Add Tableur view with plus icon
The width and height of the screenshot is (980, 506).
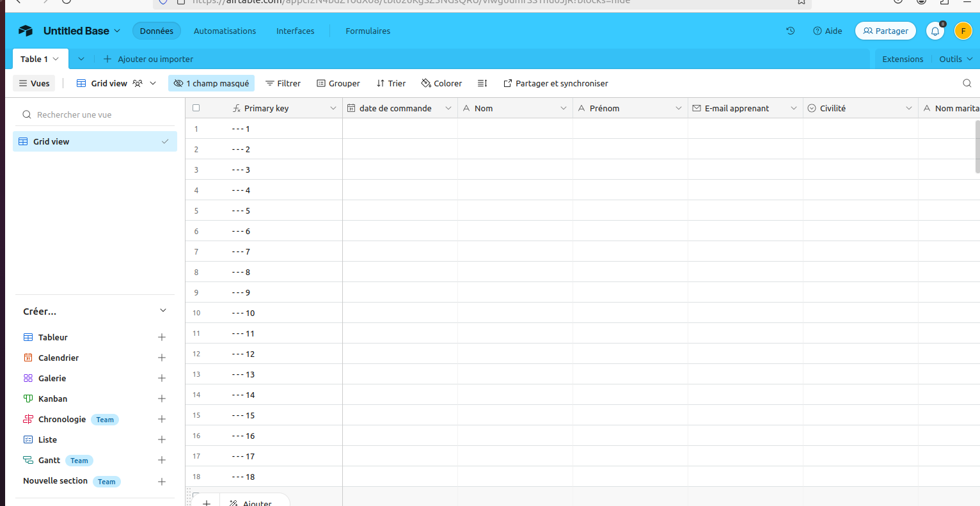click(162, 337)
